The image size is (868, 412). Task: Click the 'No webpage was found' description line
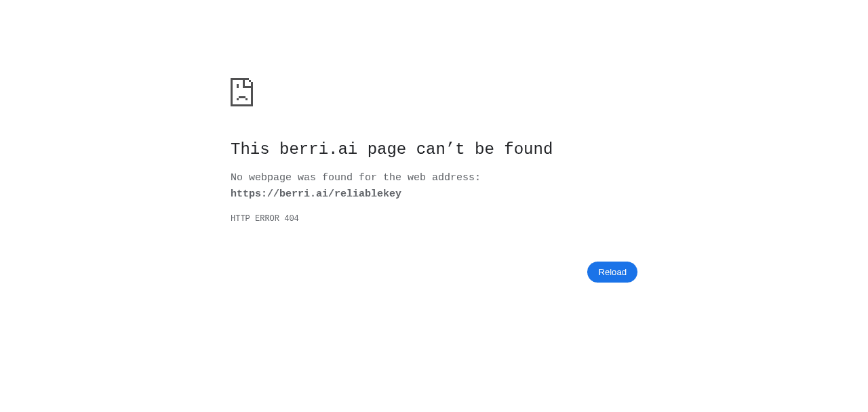355,178
